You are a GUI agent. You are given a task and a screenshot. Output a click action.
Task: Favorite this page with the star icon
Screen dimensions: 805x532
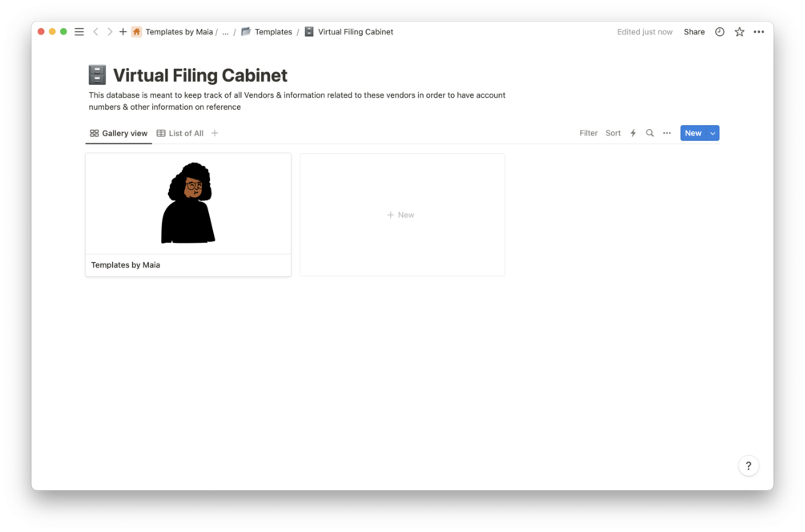tap(739, 32)
